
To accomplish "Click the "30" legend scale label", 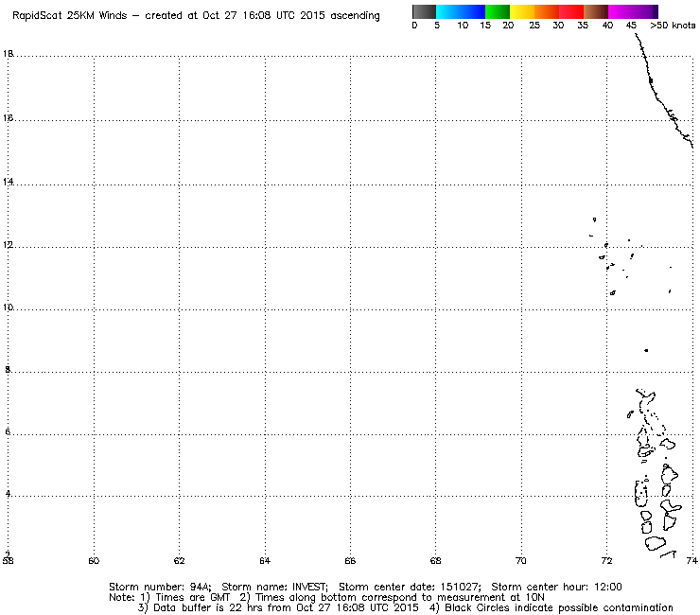I will click(558, 26).
